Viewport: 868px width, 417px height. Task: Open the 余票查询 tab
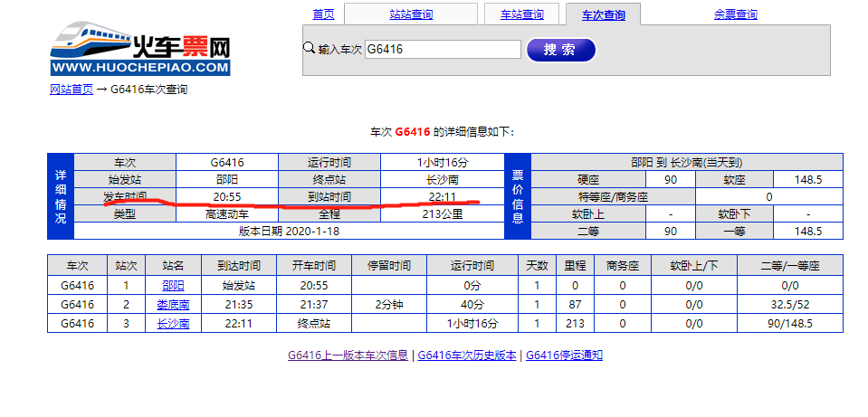pyautogui.click(x=735, y=14)
